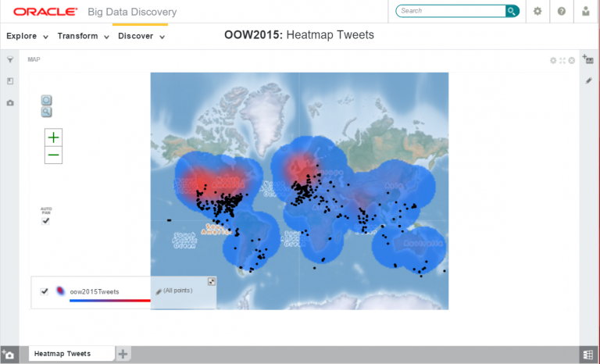
Task: Open the user profile icon
Action: [586, 11]
